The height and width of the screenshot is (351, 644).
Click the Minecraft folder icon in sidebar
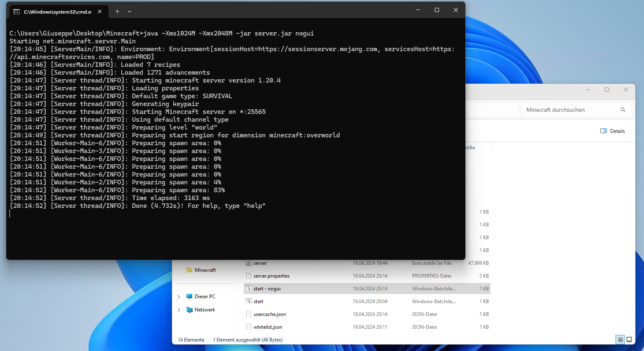(x=189, y=270)
